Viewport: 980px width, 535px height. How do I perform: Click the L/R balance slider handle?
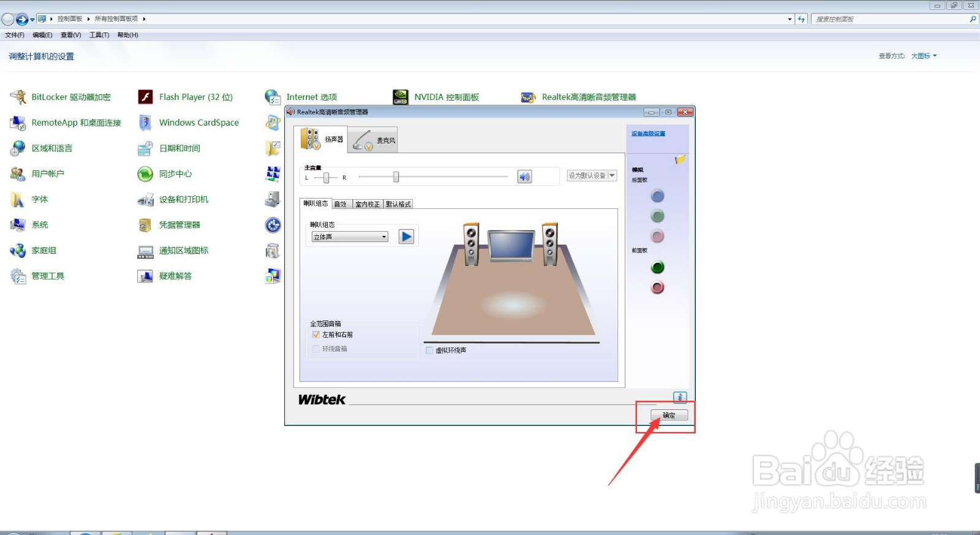point(326,178)
